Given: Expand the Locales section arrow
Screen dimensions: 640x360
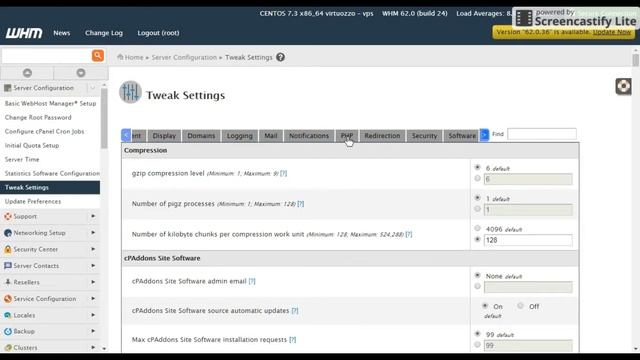Looking at the screenshot, I should pyautogui.click(x=93, y=315).
